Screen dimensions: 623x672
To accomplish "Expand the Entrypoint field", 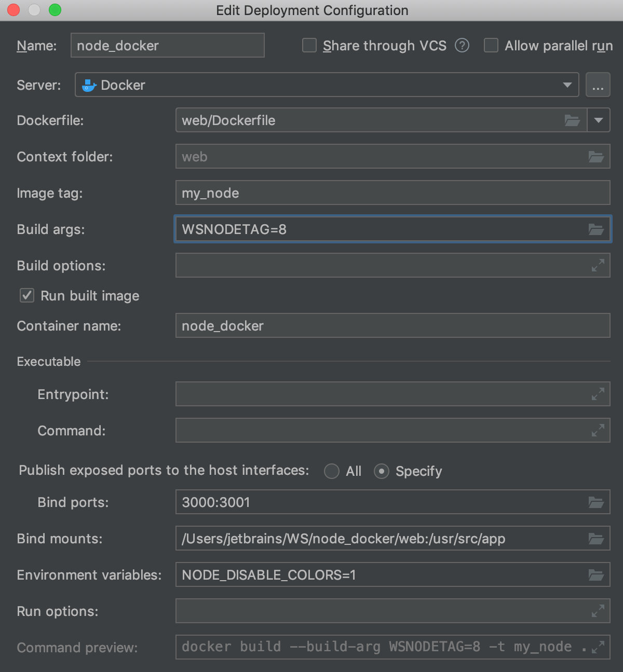I will [598, 394].
